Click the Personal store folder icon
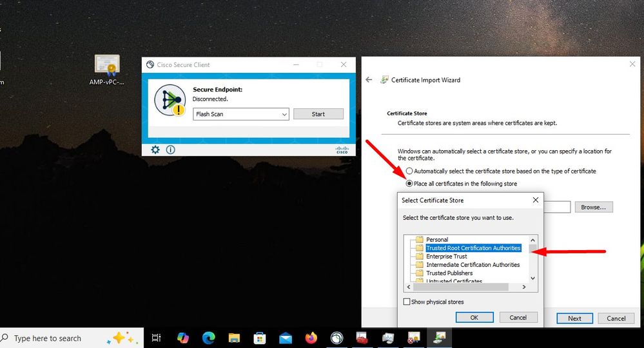644x348 pixels. coord(419,239)
